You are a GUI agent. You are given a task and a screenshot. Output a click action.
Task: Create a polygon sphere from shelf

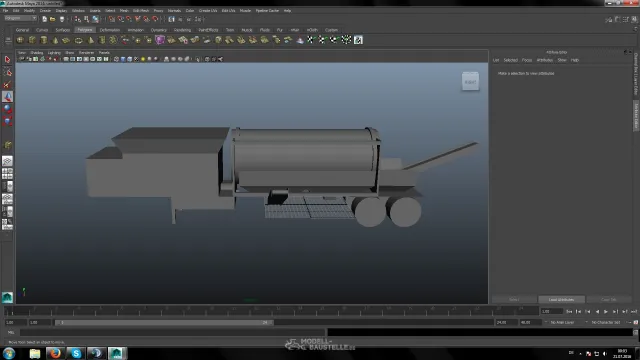click(x=20, y=40)
